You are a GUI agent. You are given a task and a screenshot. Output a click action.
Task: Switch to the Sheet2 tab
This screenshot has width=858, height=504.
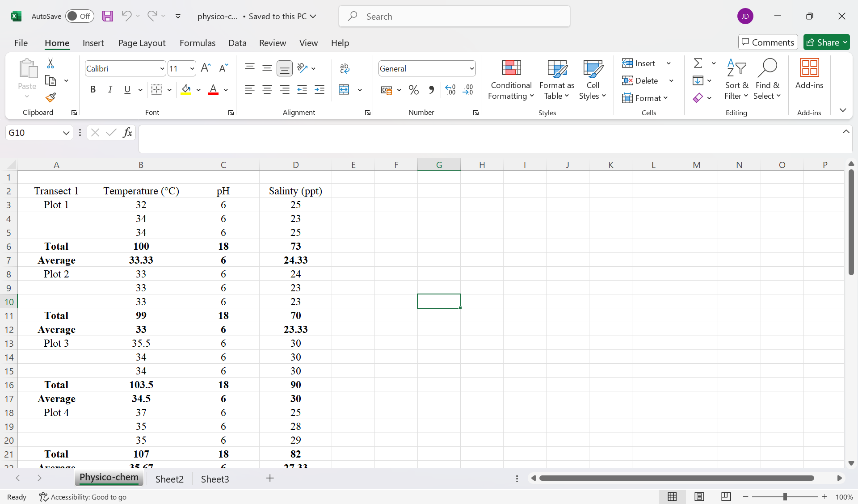pos(169,479)
